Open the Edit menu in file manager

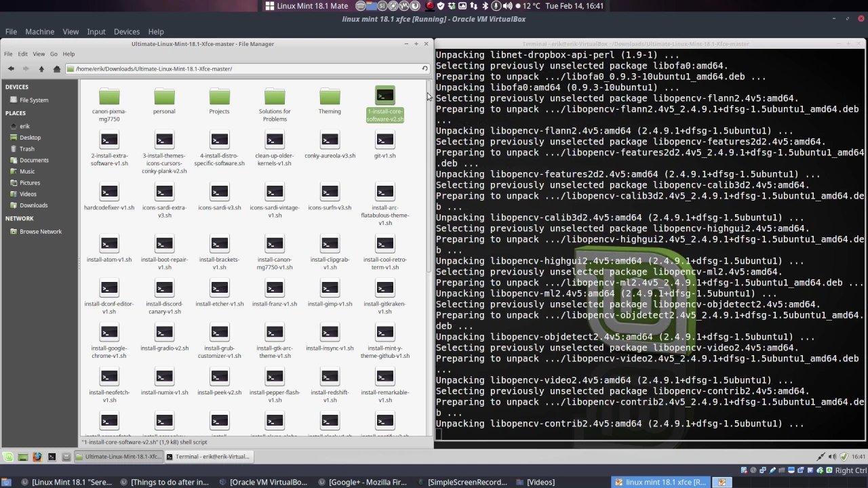pos(22,54)
